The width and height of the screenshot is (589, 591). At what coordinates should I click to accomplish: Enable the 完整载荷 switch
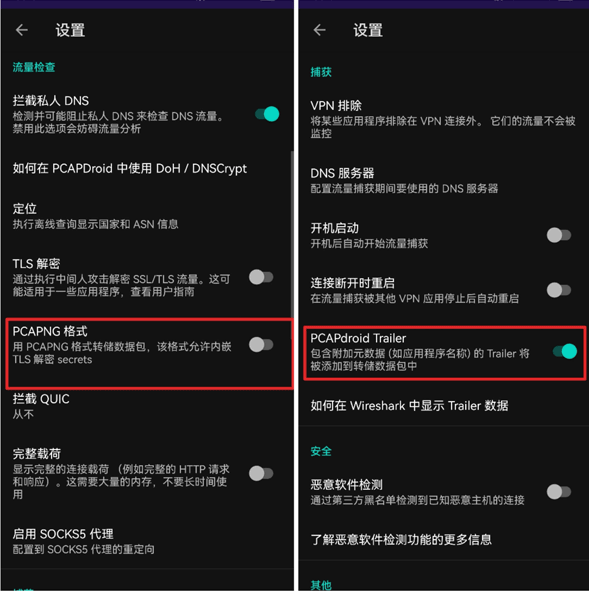click(261, 473)
